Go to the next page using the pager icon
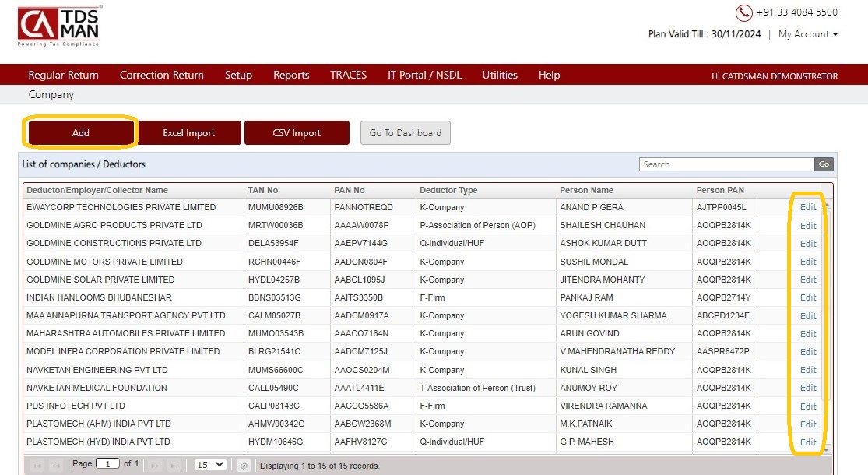Screen dimensions: 868x475 (156, 466)
